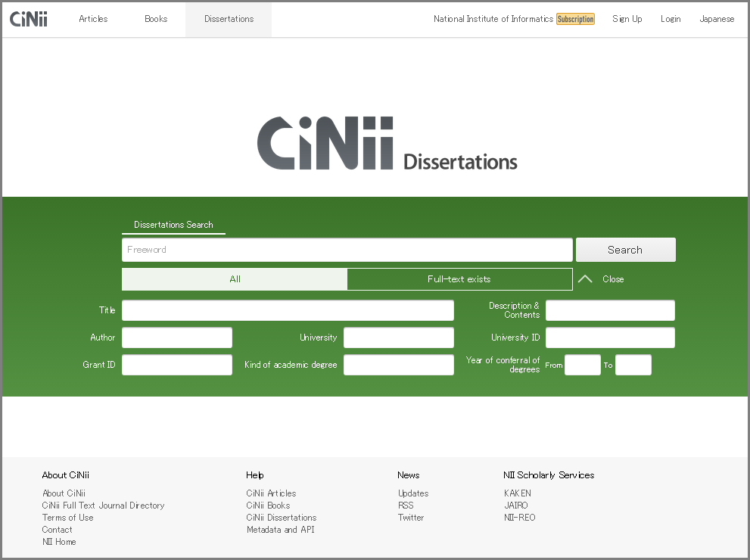Image resolution: width=750 pixels, height=560 pixels.
Task: Click the Login link
Action: (671, 19)
